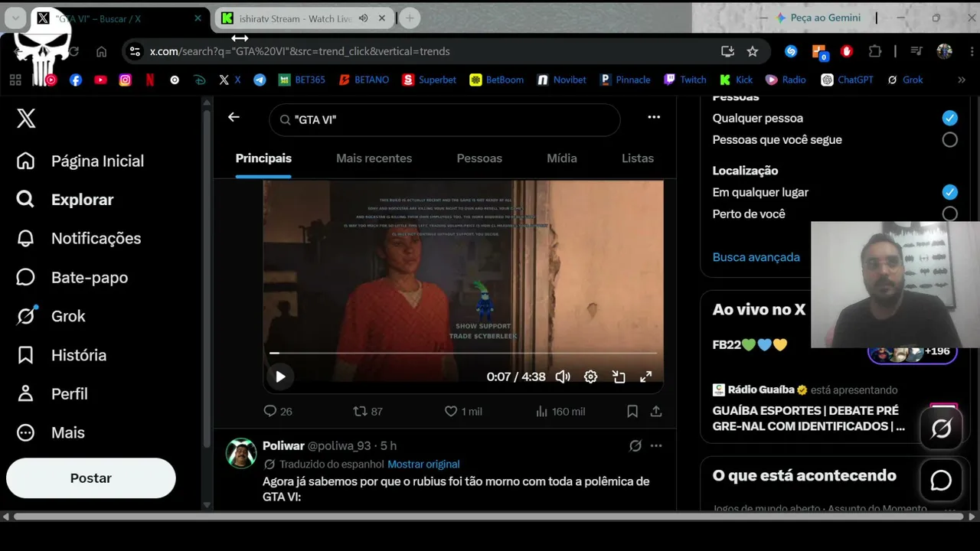Open the Instagram bookmark
Image resolution: width=980 pixels, height=551 pixels.
[125, 80]
